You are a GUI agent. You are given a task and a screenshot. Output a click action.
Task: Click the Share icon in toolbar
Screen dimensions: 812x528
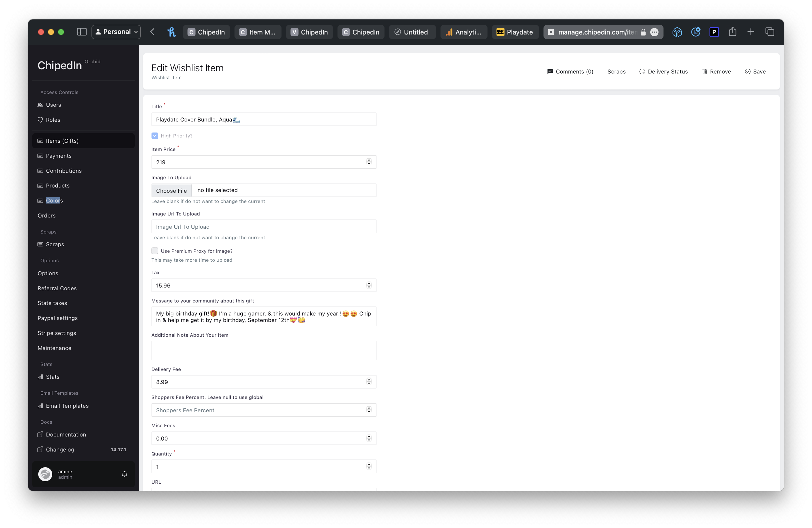[732, 32]
